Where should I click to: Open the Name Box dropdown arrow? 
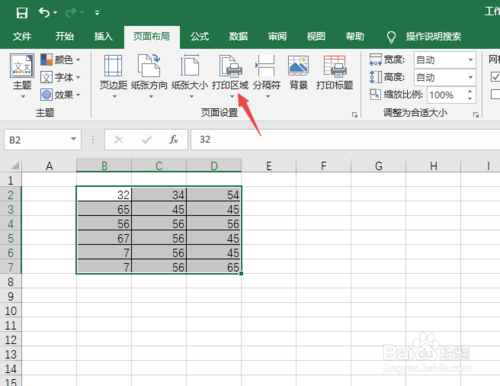tap(74, 139)
